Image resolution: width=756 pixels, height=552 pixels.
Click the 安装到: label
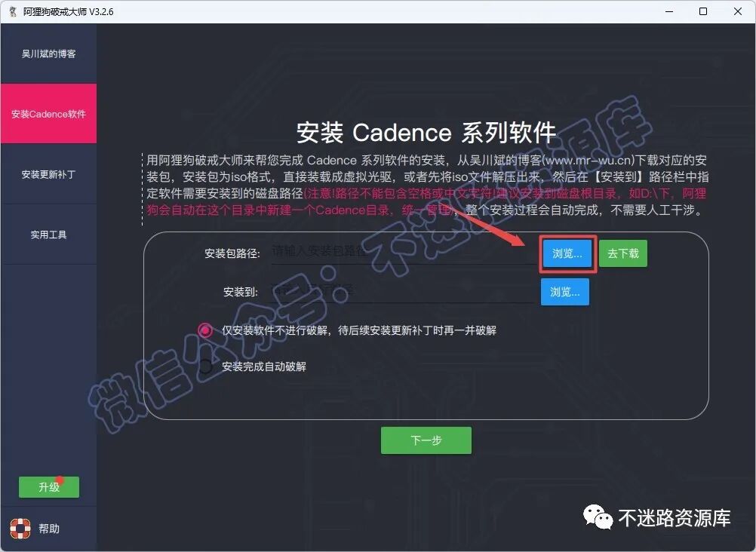pos(241,292)
